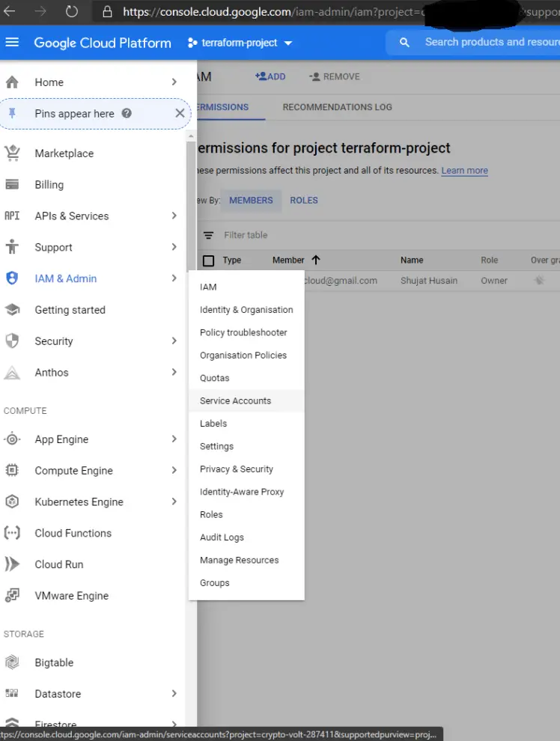Expand the Security submenu chevron
560x741 pixels.
click(x=174, y=341)
